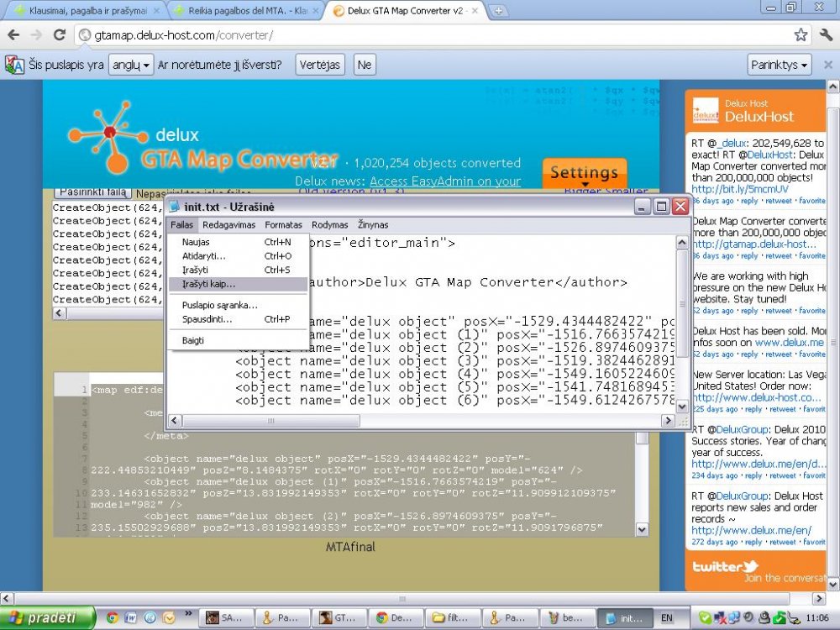This screenshot has height=630, width=840.
Task: Go back with the browser arrow
Action: (x=14, y=35)
